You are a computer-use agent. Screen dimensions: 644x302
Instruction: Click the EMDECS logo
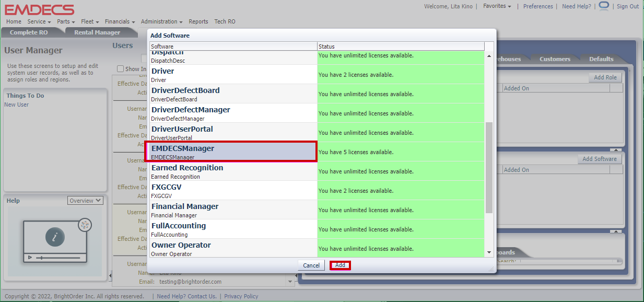pyautogui.click(x=40, y=9)
